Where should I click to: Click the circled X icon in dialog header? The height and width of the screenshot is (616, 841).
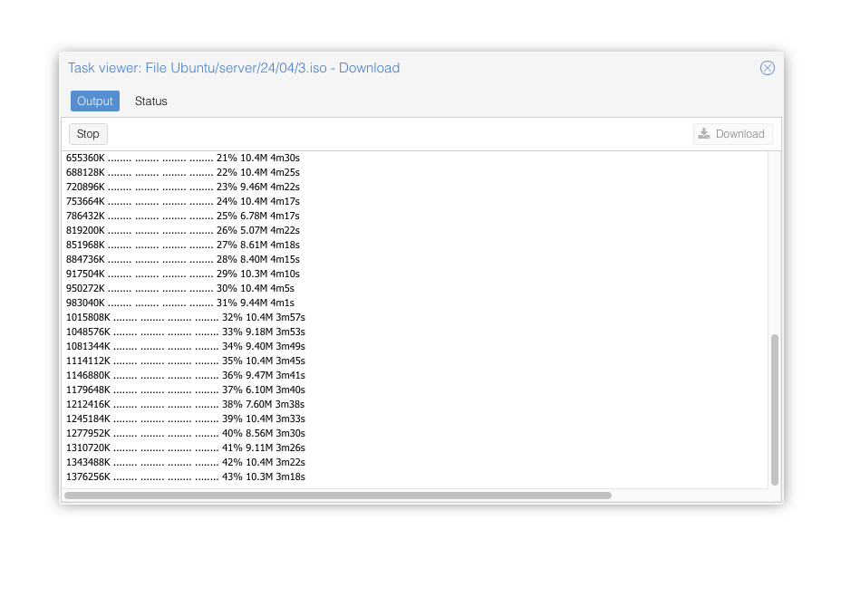pyautogui.click(x=768, y=68)
